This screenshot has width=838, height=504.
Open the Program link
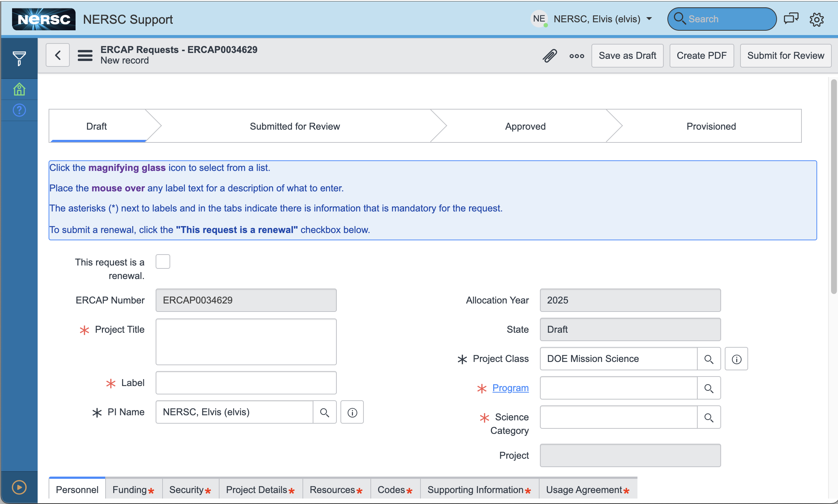coord(510,388)
